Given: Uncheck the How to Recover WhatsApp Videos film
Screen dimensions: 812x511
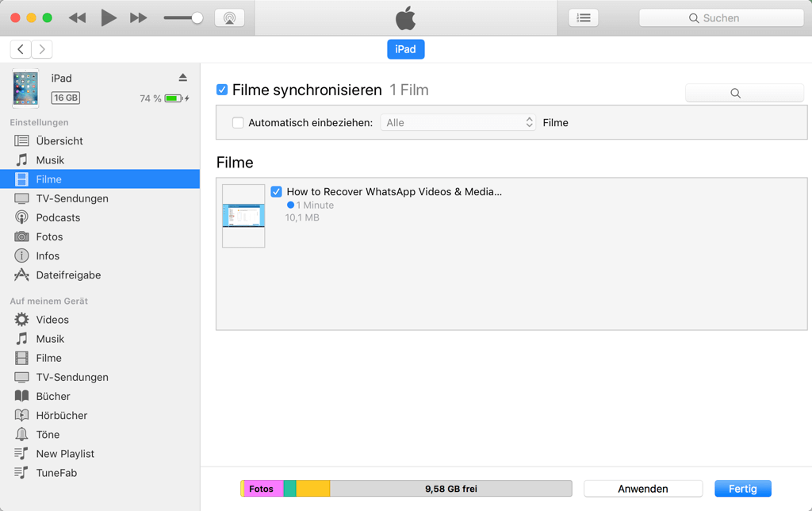Looking at the screenshot, I should pyautogui.click(x=277, y=192).
